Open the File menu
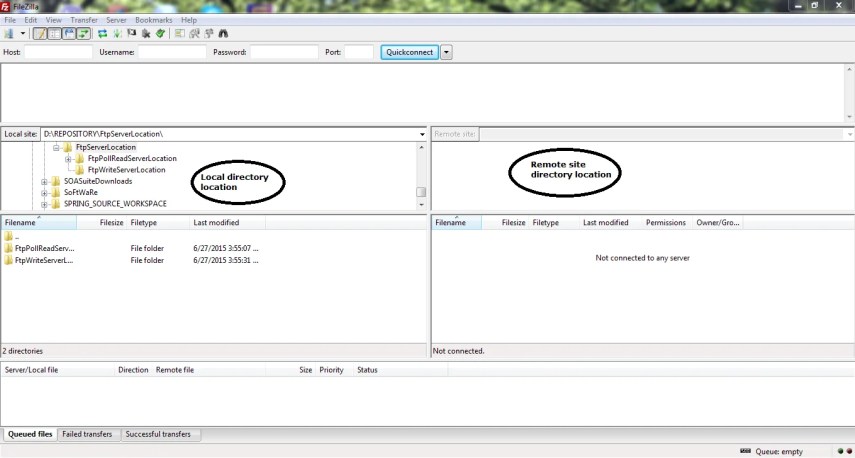 (10, 20)
